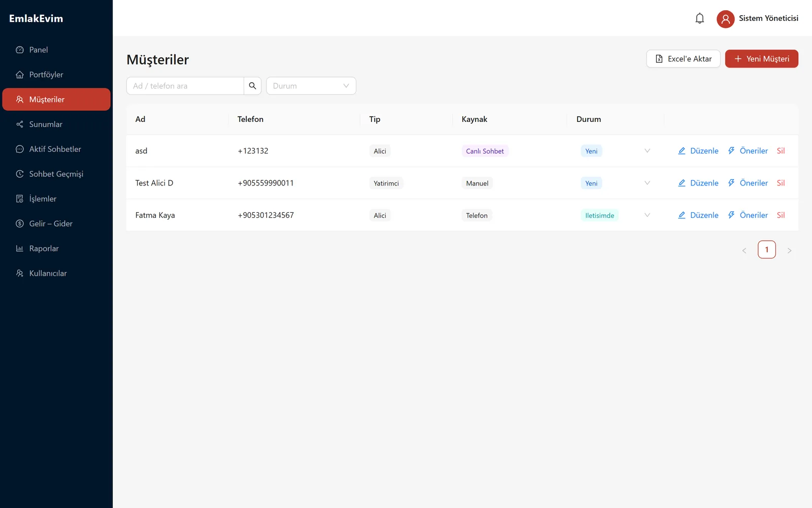This screenshot has height=508, width=812.
Task: Click the Sistem Yöneticisi user name
Action: point(768,18)
